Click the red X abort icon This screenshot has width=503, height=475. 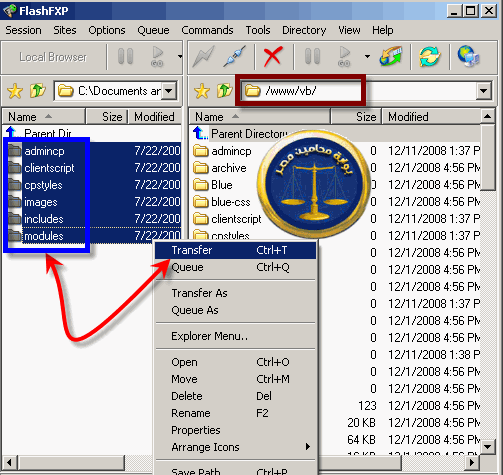273,56
